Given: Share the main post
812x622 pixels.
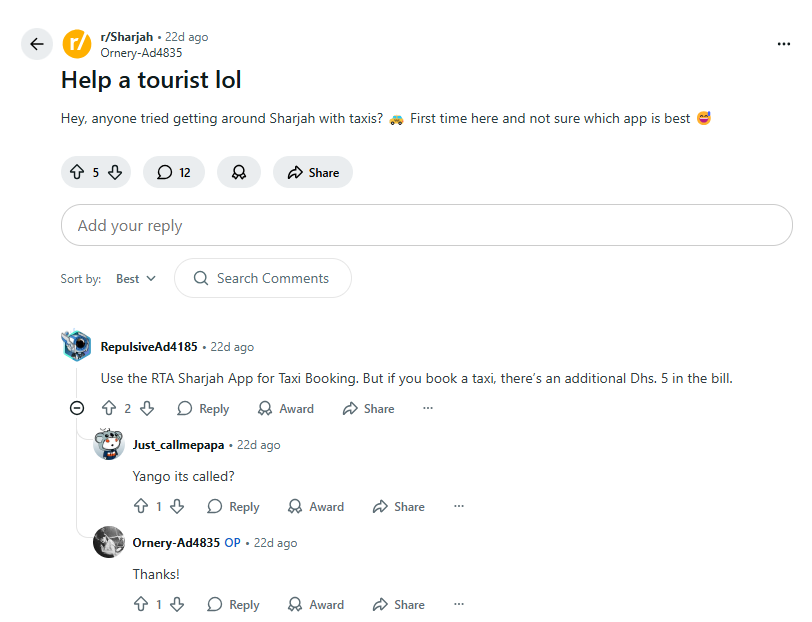Looking at the screenshot, I should [x=312, y=172].
